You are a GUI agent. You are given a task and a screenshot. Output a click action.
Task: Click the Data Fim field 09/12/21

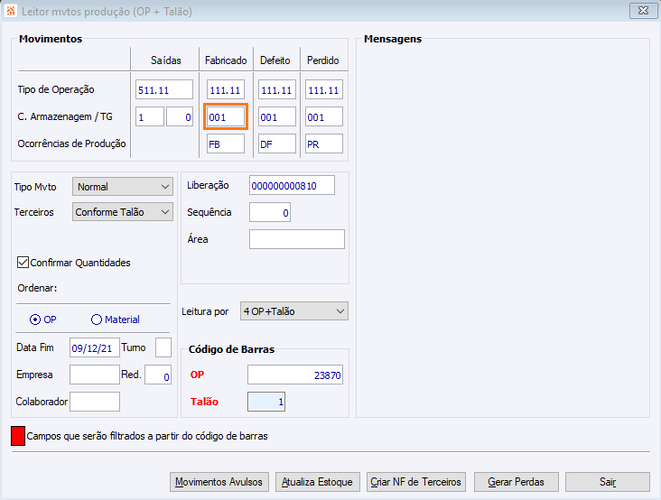click(94, 347)
